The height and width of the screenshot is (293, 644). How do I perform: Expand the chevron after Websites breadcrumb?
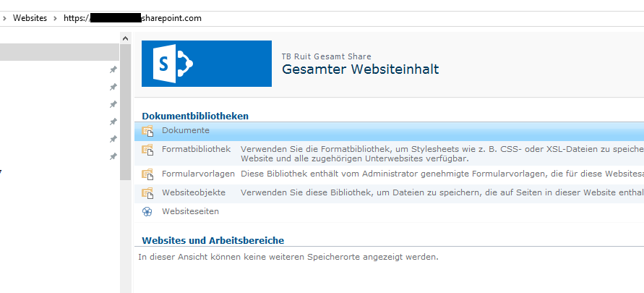click(55, 19)
